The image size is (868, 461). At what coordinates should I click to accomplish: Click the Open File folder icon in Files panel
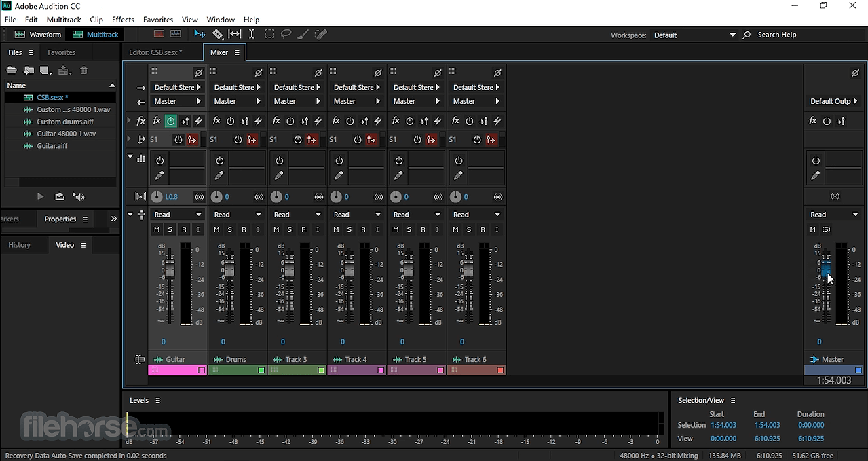pyautogui.click(x=12, y=70)
